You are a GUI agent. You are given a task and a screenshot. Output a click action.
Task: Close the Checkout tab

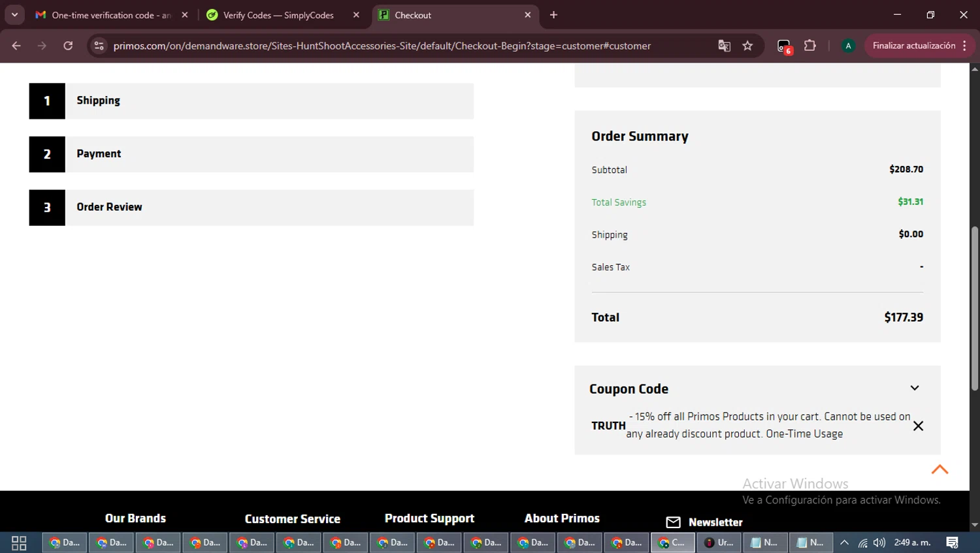point(528,15)
